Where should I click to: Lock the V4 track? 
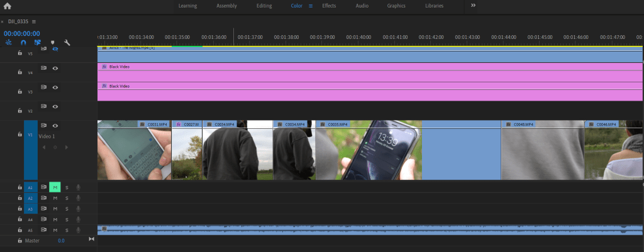point(19,72)
